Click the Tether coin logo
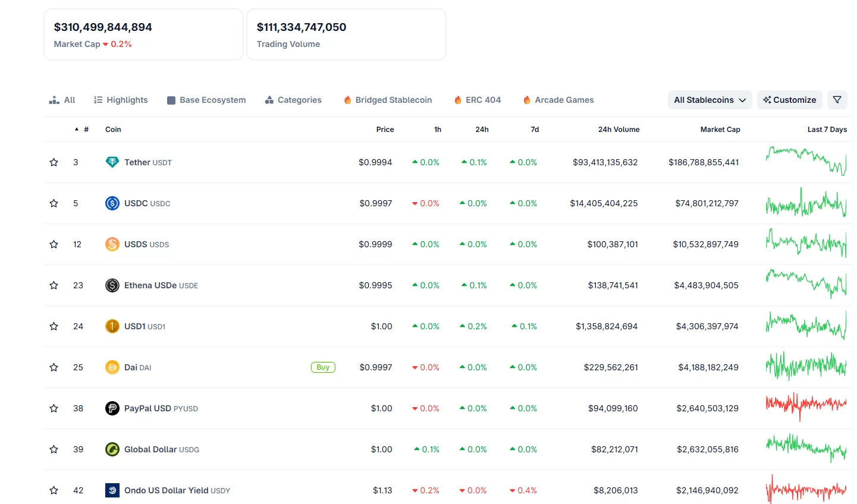This screenshot has width=857, height=504. click(112, 162)
